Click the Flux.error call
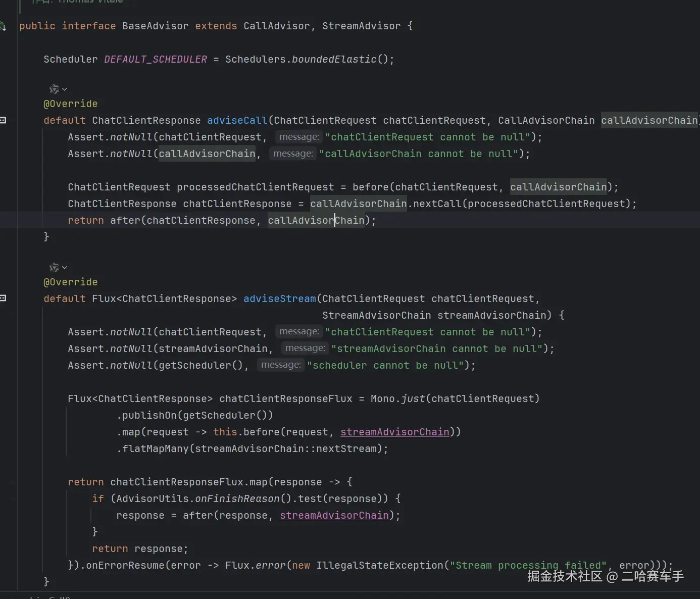This screenshot has width=700, height=599. [x=256, y=565]
